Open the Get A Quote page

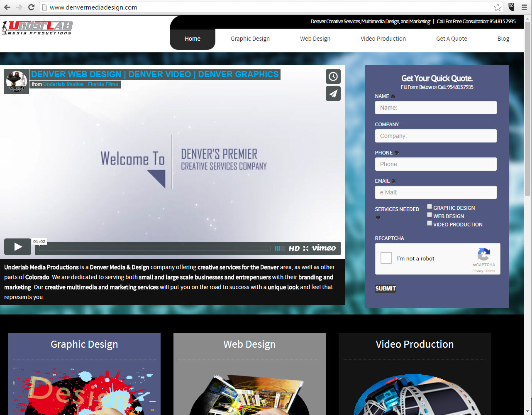point(451,39)
